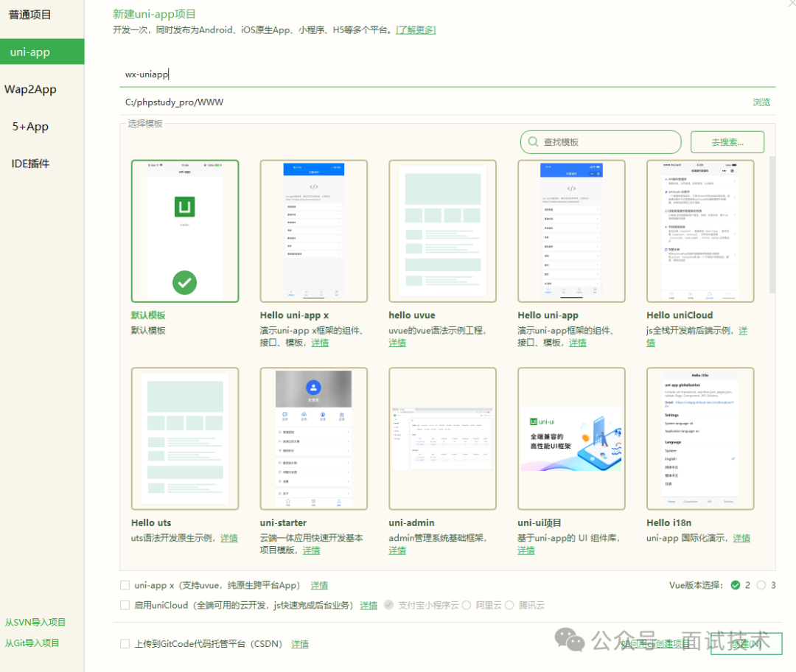The height and width of the screenshot is (672, 796).
Task: Open 详情 link next to uni-app x option
Action: 319,585
